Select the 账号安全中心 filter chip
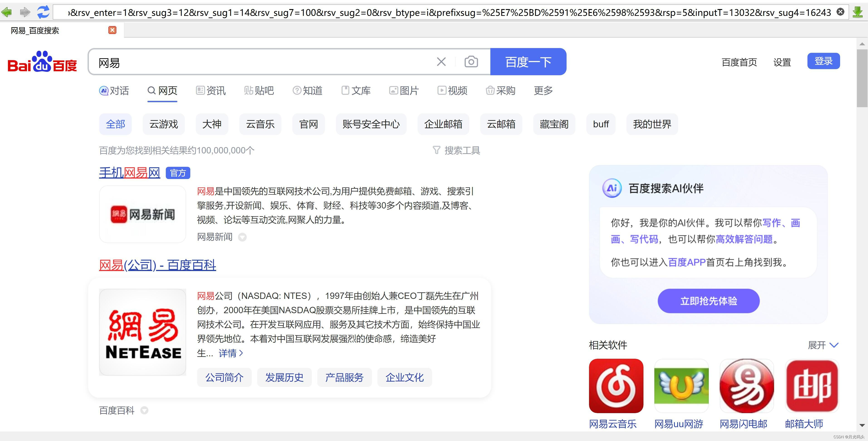The width and height of the screenshot is (868, 441). [x=371, y=124]
